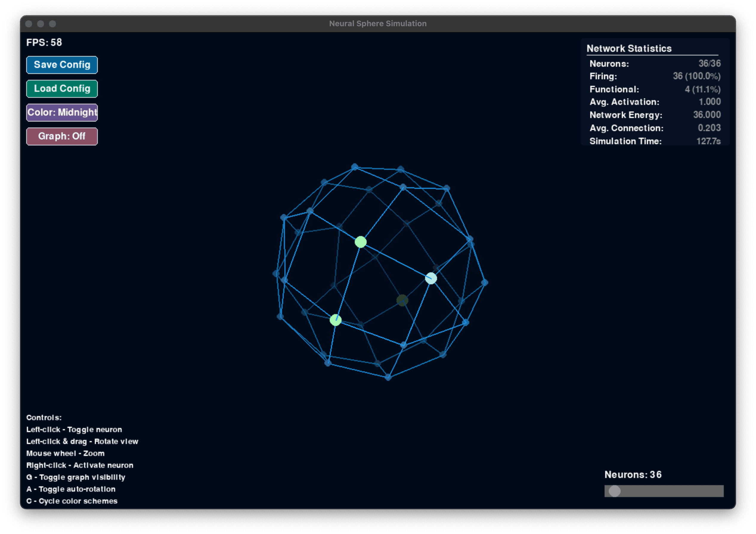Toggle the pale cyan glowing neuron
The width and height of the screenshot is (756, 534).
click(431, 279)
